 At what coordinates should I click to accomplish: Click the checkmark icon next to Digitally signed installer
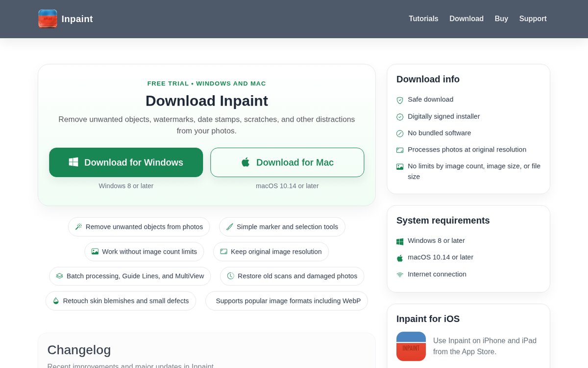point(400,117)
